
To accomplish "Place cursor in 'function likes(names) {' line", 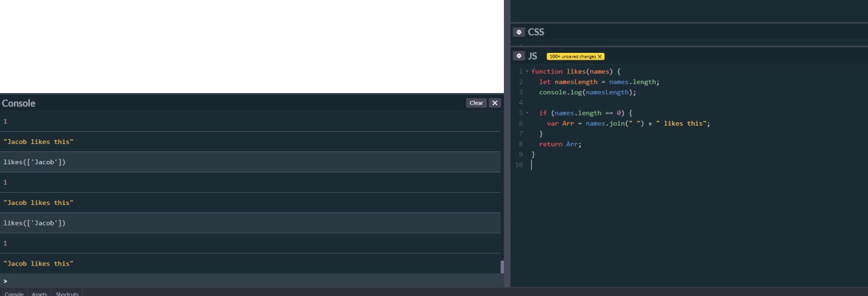I will (x=576, y=71).
